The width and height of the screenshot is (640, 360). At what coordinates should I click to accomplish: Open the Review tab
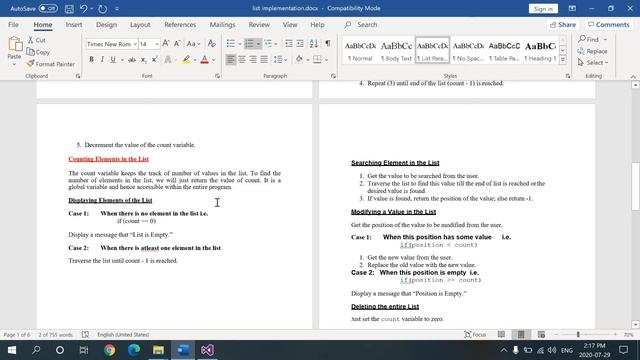click(259, 24)
